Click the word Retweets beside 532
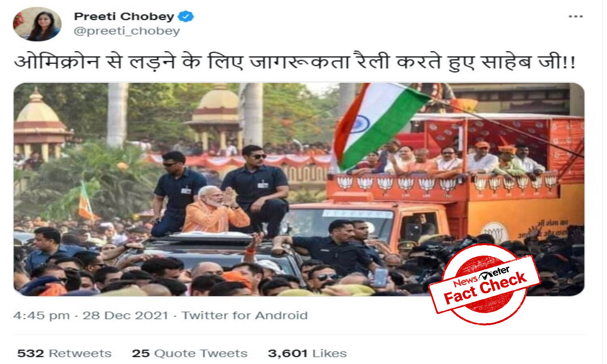The width and height of the screenshot is (607, 364). (x=80, y=353)
